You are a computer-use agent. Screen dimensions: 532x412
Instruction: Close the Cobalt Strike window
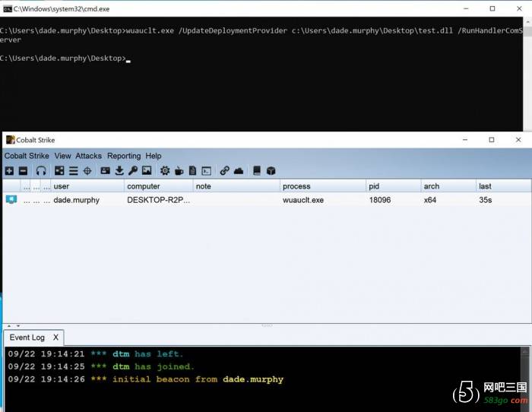click(518, 140)
